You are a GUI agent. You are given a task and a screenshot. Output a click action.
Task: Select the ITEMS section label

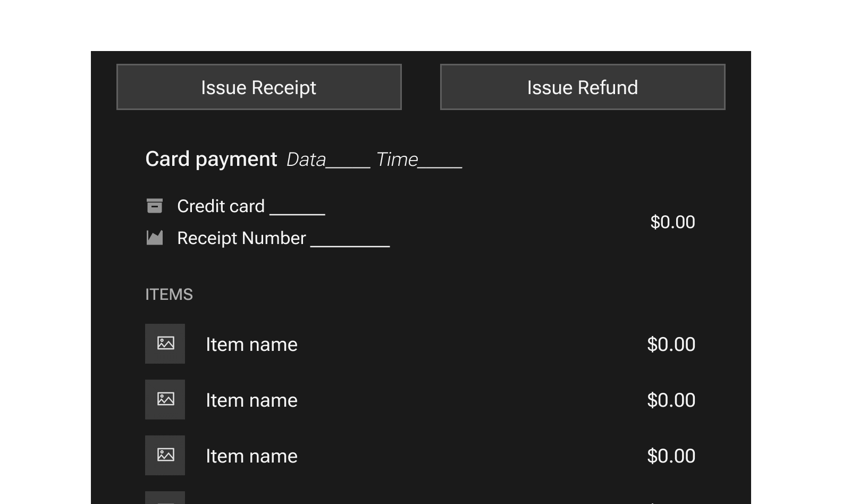[169, 295]
